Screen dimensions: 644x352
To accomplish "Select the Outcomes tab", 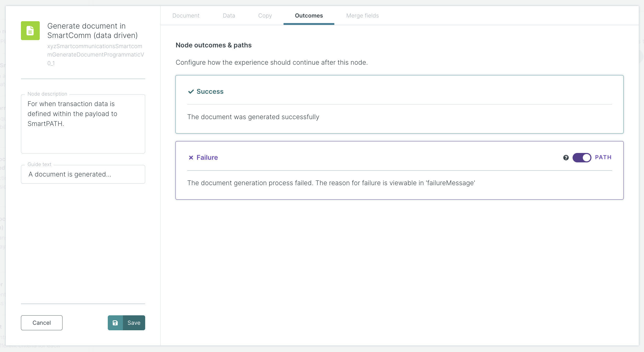I will click(309, 15).
